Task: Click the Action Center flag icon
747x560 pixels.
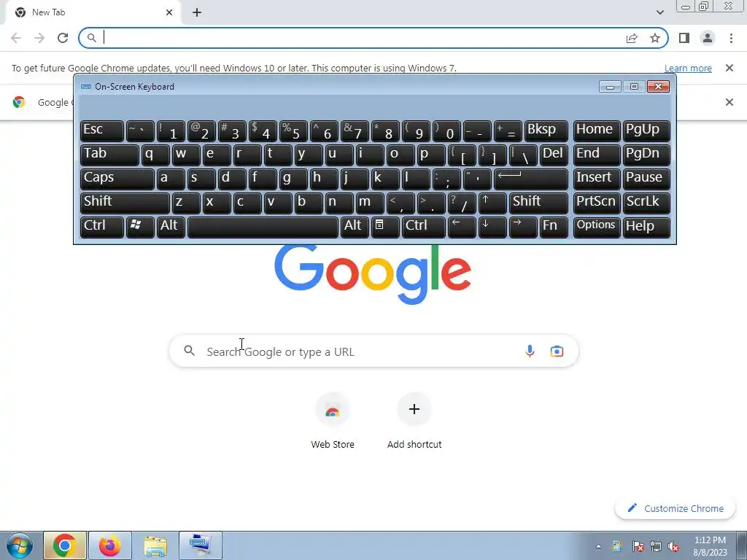Action: (x=638, y=547)
